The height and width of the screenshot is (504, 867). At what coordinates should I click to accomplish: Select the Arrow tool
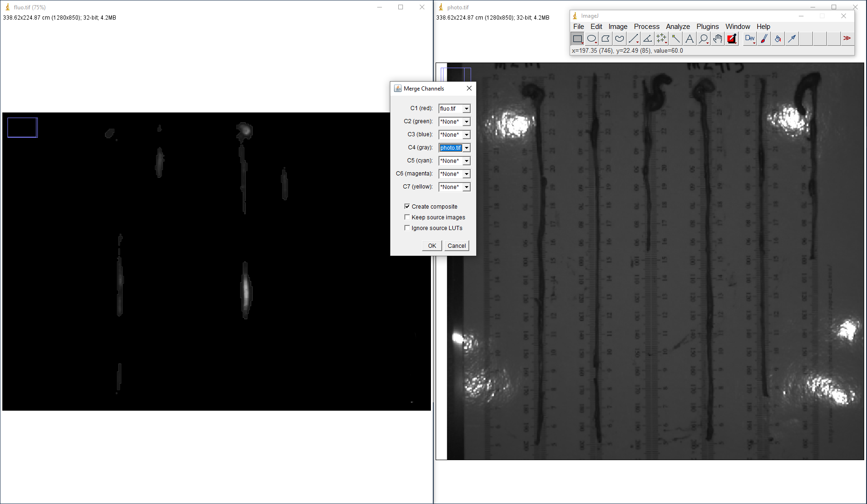(x=792, y=39)
